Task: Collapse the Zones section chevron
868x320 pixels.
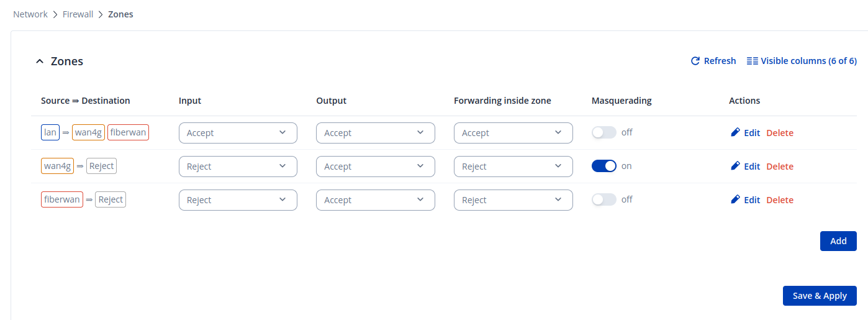Action: 40,62
